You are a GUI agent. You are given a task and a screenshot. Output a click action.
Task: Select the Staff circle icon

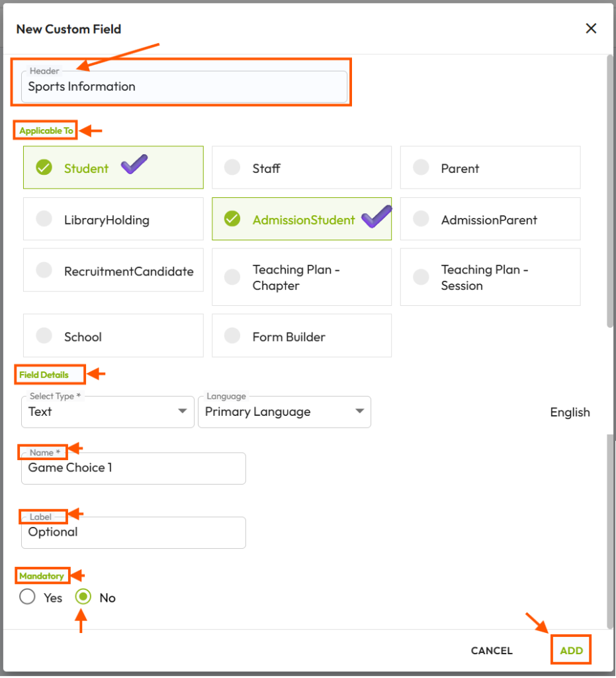click(x=232, y=168)
